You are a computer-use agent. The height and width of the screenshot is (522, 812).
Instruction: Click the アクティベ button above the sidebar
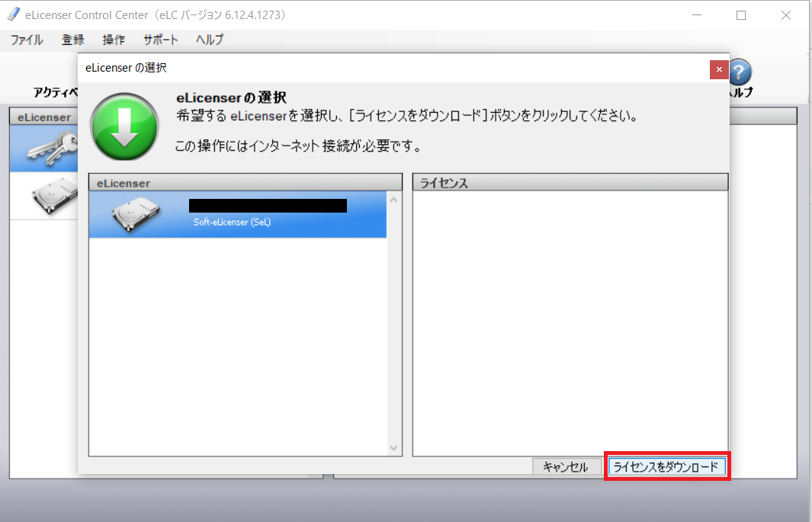tap(55, 92)
